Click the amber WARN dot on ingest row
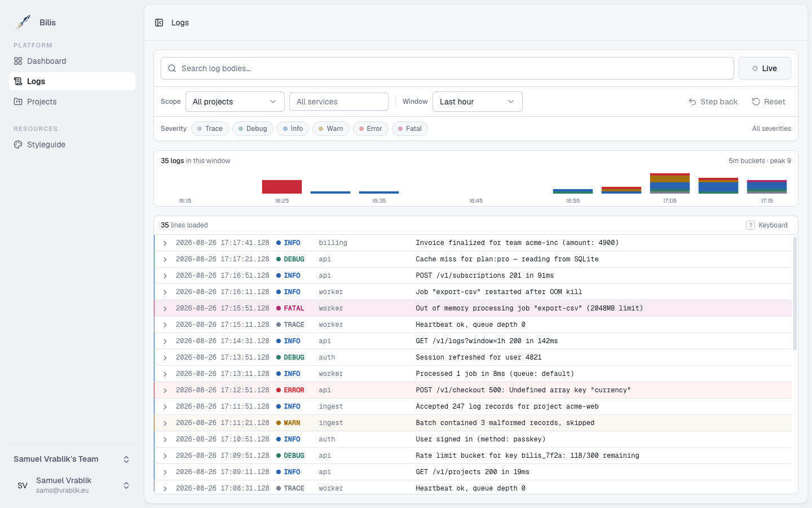The width and height of the screenshot is (812, 508). [279, 423]
